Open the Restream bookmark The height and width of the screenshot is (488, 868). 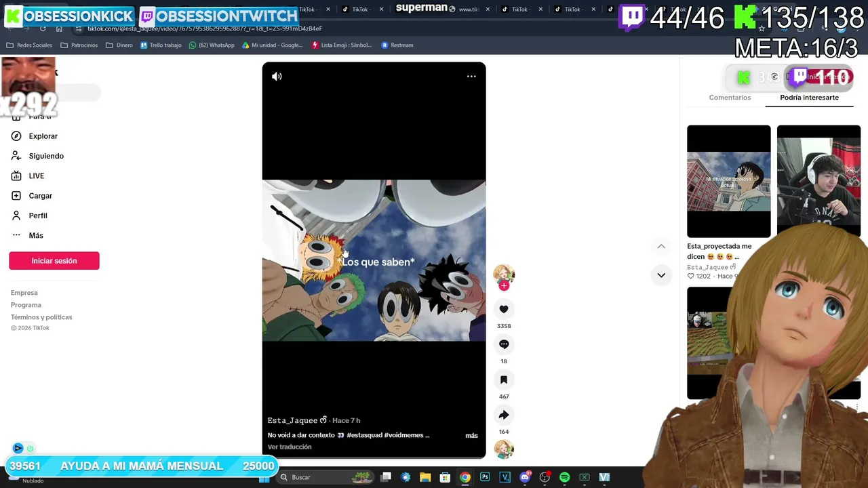[397, 45]
